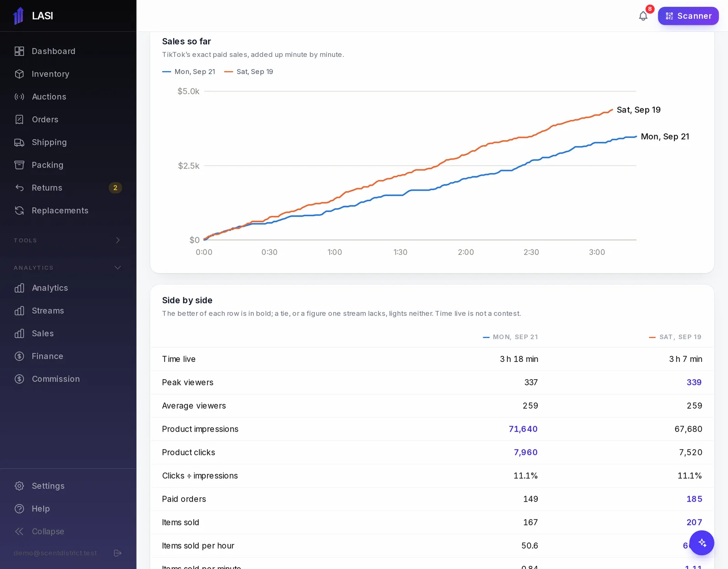Image resolution: width=728 pixels, height=569 pixels.
Task: Click the Packing archive icon
Action: point(19,165)
